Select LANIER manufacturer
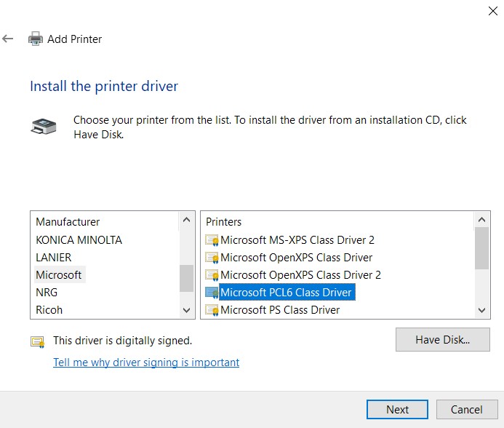The width and height of the screenshot is (504, 428). pyautogui.click(x=54, y=258)
